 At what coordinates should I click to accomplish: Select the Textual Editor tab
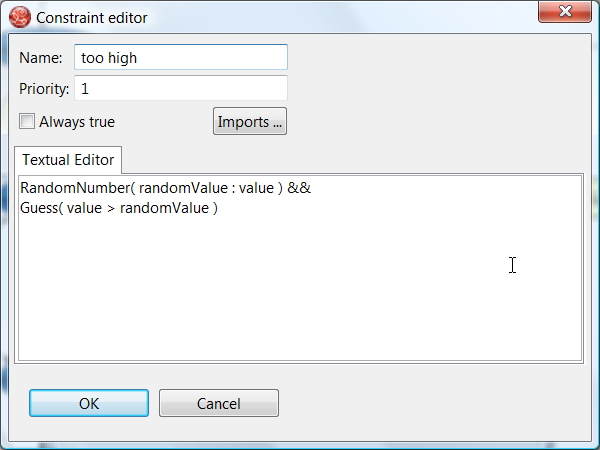click(x=68, y=160)
